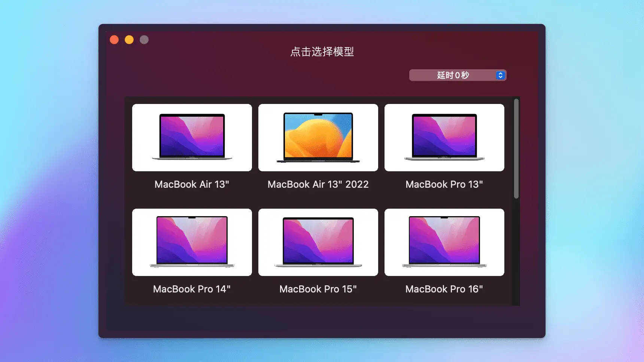This screenshot has width=644, height=362.
Task: Minimize the window with the yellow button
Action: (129, 40)
